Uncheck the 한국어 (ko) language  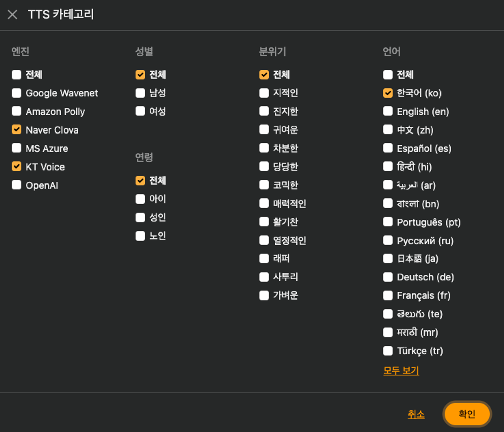pos(388,93)
